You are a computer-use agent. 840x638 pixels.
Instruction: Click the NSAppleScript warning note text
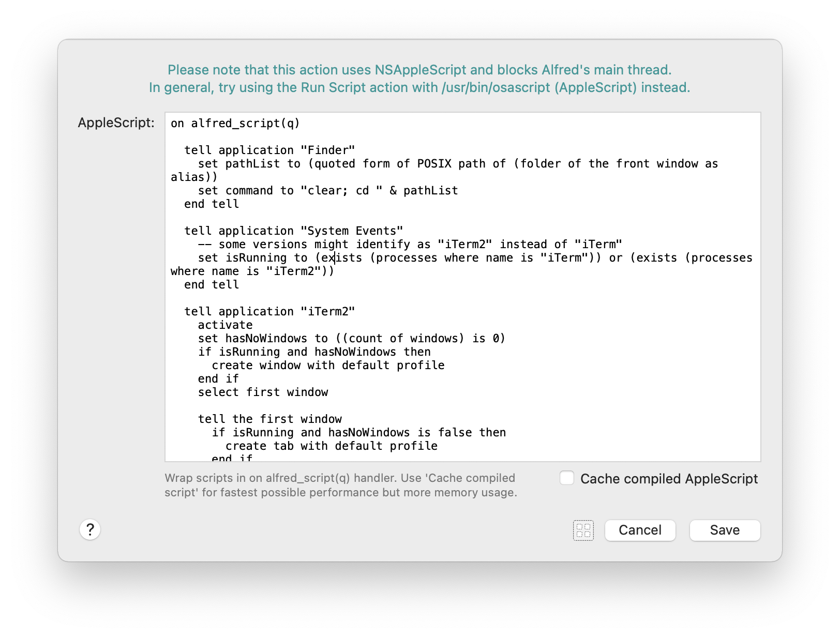pos(419,79)
